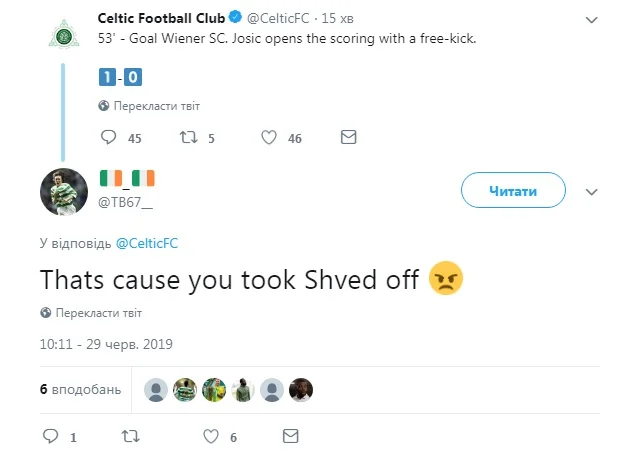This screenshot has width=638, height=470.
Task: Click the Читати follow button
Action: click(513, 190)
